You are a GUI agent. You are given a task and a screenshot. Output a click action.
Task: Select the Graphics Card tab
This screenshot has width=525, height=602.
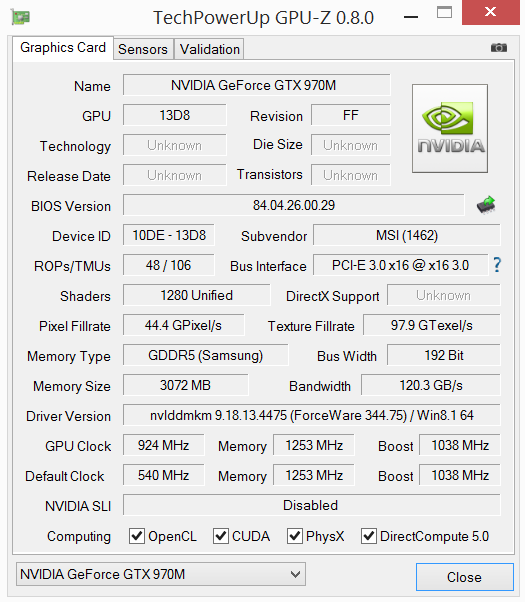[x=63, y=48]
